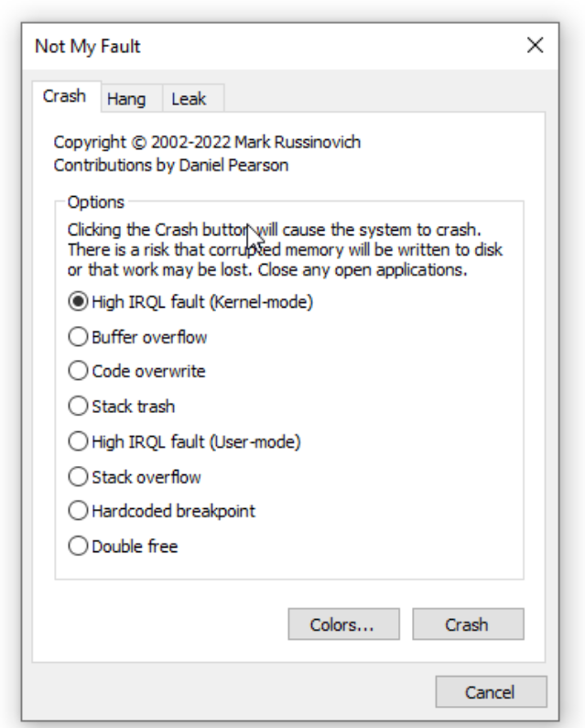This screenshot has width=585, height=728.
Task: Close the Not My Fault window
Action: click(536, 45)
